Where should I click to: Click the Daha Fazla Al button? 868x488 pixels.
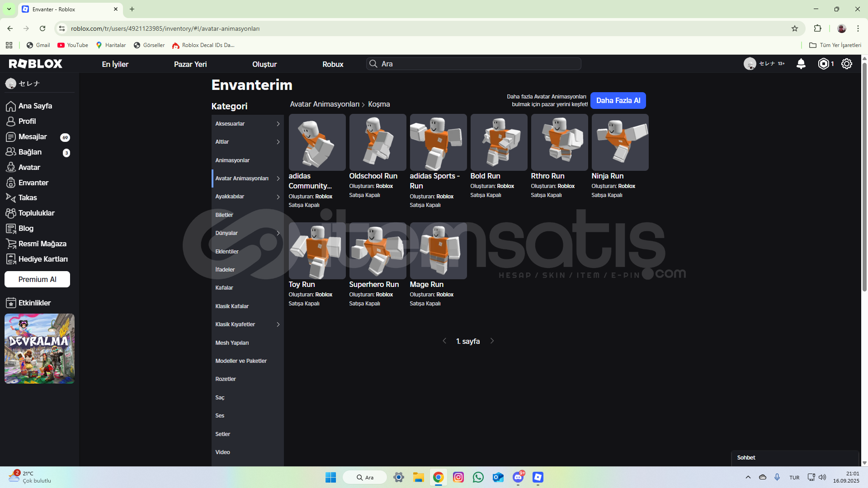618,100
